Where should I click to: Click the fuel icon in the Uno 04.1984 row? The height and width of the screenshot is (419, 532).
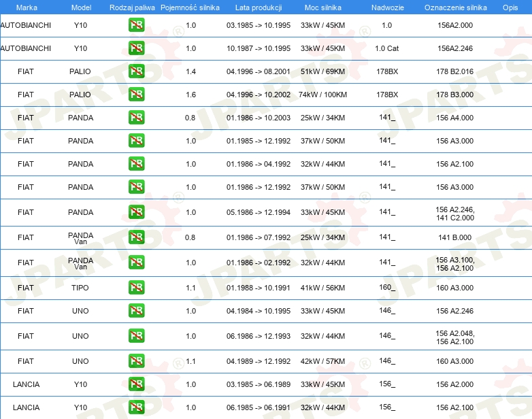136,310
